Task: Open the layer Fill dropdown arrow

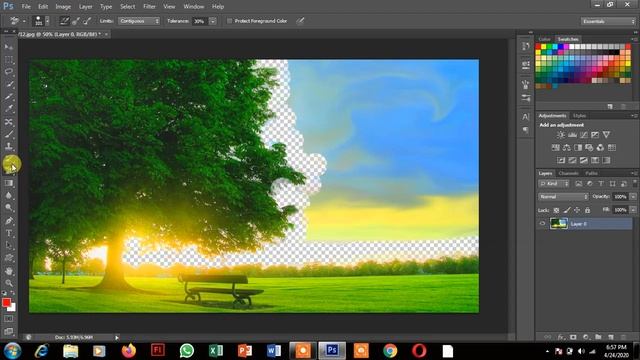Action: (x=633, y=210)
